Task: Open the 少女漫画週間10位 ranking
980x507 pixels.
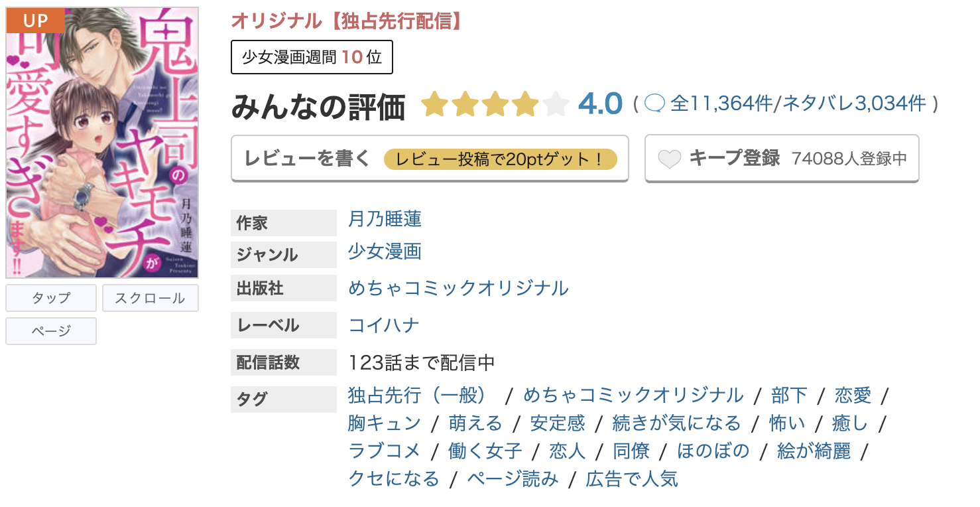Action: 312,57
